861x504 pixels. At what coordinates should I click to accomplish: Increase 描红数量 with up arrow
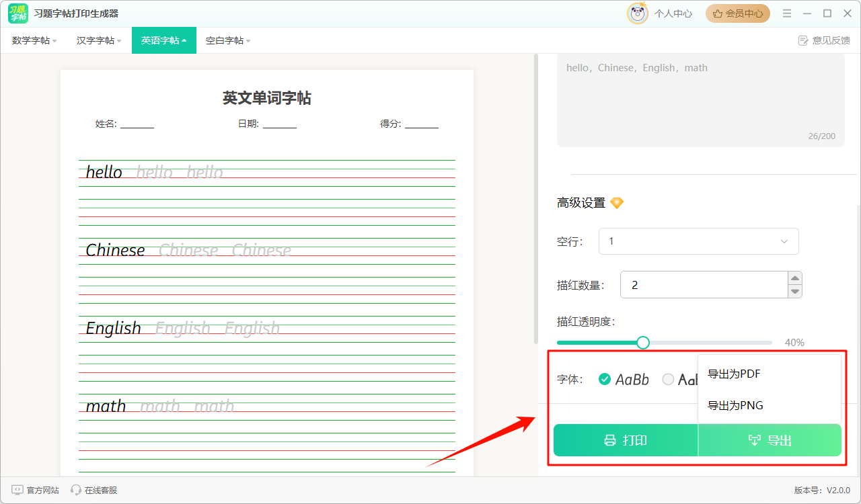point(795,278)
